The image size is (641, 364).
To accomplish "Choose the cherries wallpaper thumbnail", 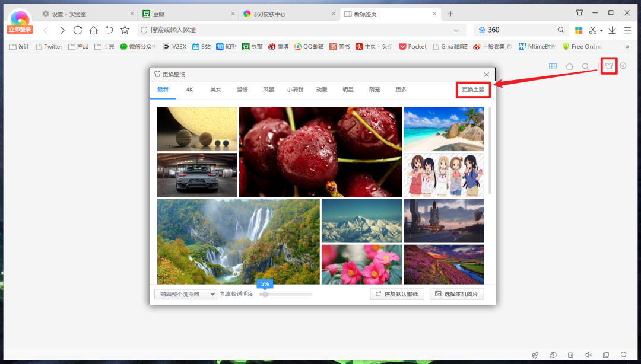I will (x=320, y=152).
